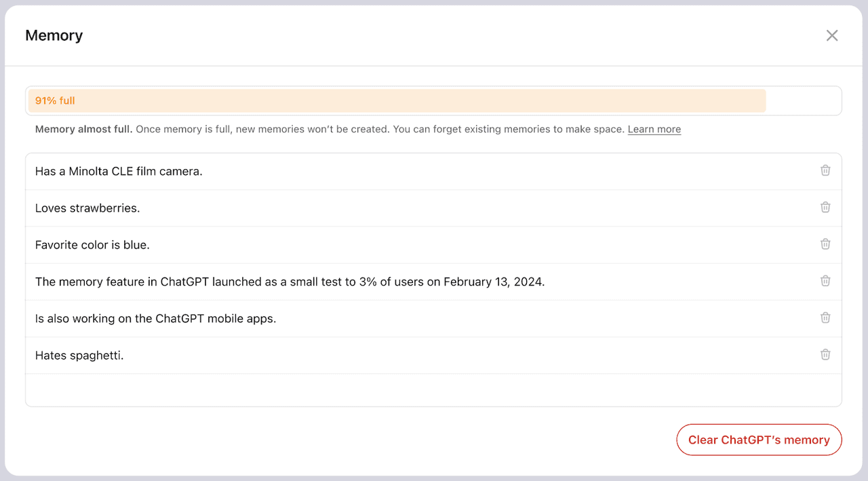This screenshot has width=868, height=481.
Task: Click trash icon next to Hates spaghetti
Action: (825, 353)
